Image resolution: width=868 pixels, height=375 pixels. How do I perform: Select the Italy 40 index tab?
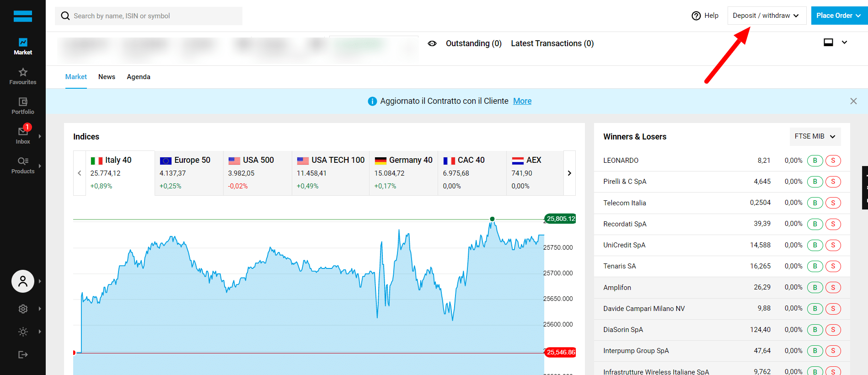point(120,173)
